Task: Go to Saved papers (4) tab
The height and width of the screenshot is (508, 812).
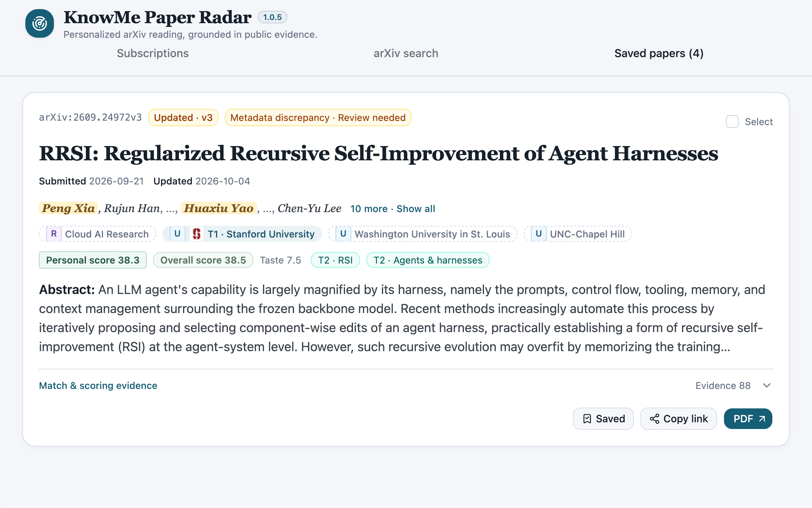Action: 659,53
